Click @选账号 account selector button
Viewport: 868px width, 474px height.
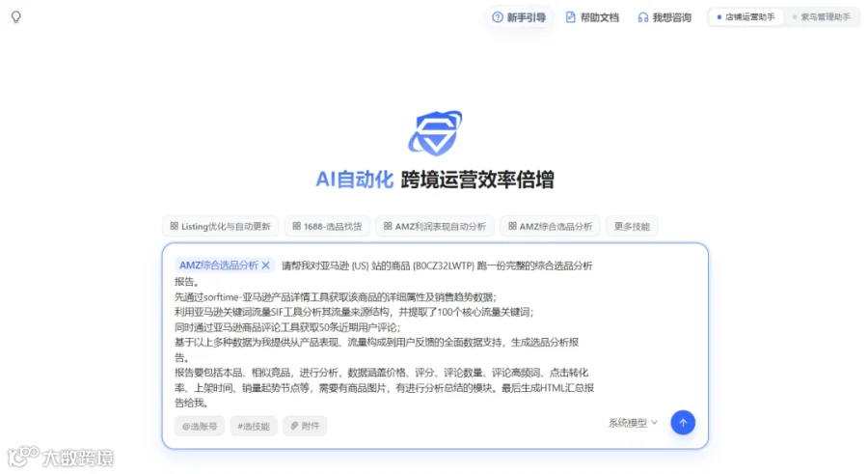pyautogui.click(x=200, y=426)
